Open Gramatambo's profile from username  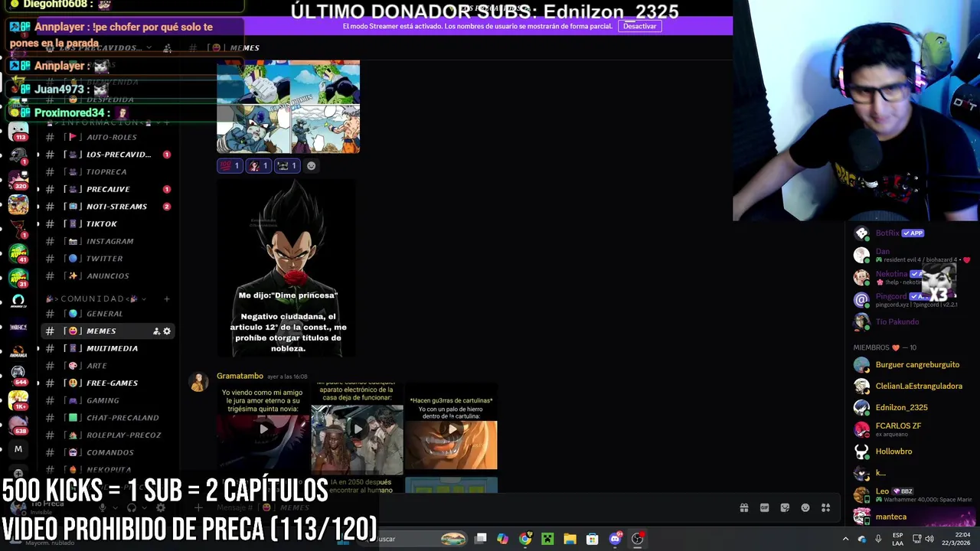click(x=240, y=377)
